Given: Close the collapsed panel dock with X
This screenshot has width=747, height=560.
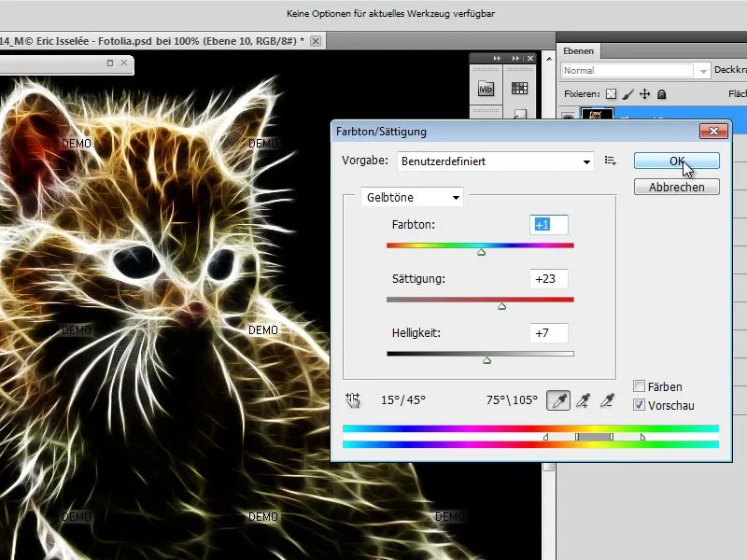Looking at the screenshot, I should coord(530,58).
